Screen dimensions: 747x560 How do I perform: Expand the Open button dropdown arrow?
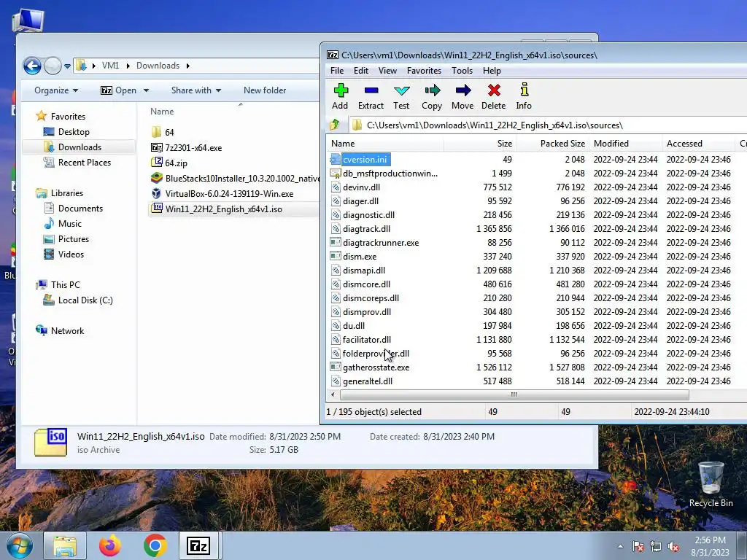[x=146, y=90]
